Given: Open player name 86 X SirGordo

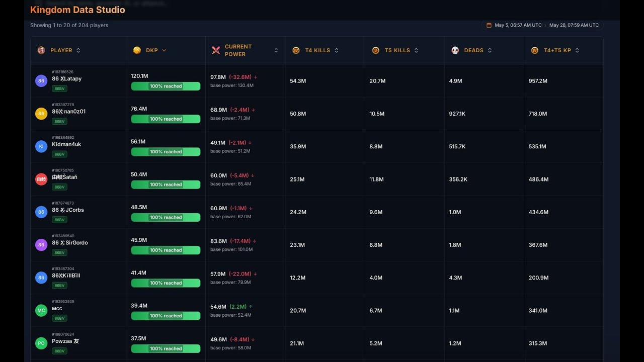Looking at the screenshot, I should [x=70, y=243].
